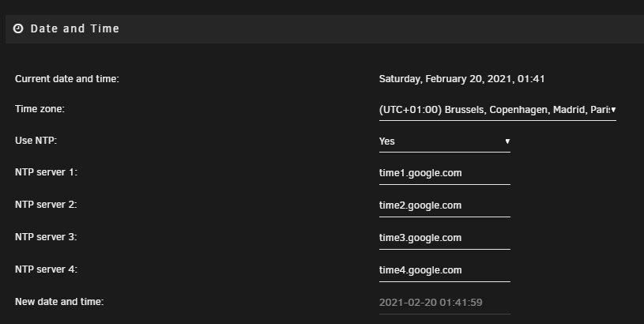This screenshot has height=324, width=644.
Task: Click the 'NTP server 2:' label
Action: (46, 205)
